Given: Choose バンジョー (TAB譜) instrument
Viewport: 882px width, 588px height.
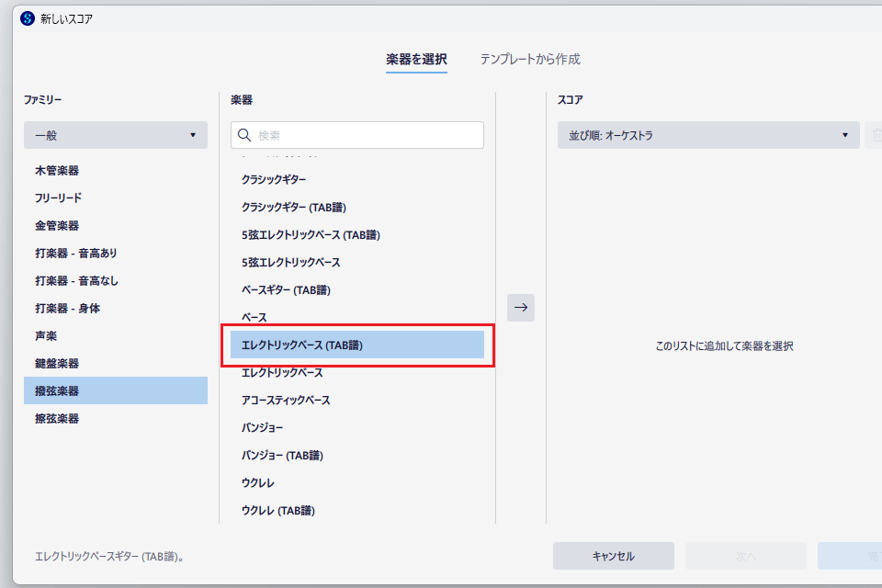Looking at the screenshot, I should pyautogui.click(x=282, y=456).
